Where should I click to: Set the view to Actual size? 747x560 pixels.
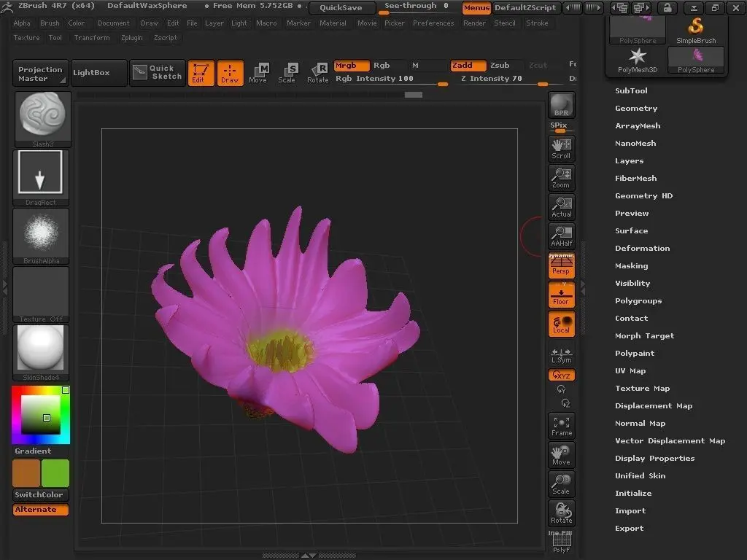tap(561, 207)
